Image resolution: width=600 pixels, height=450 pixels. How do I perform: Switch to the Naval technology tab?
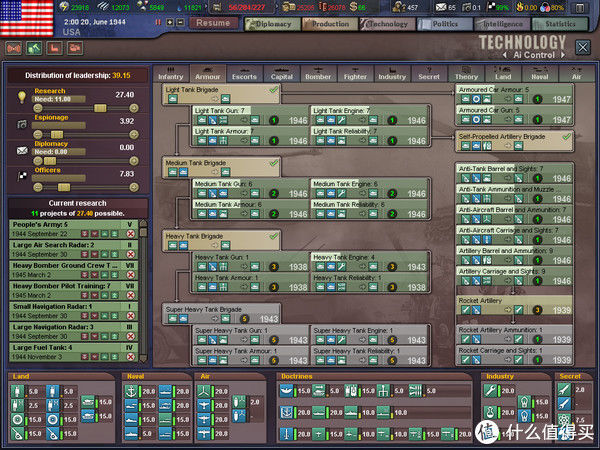point(540,73)
